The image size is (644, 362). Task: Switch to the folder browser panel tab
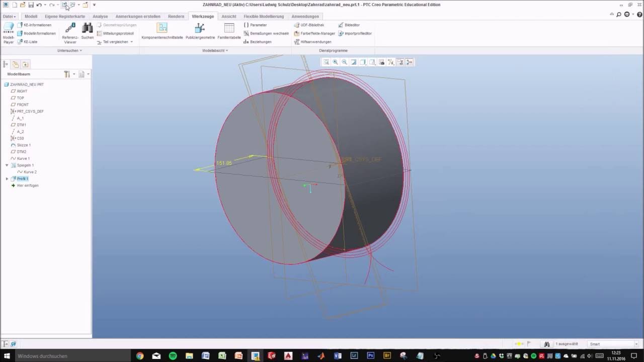16,64
